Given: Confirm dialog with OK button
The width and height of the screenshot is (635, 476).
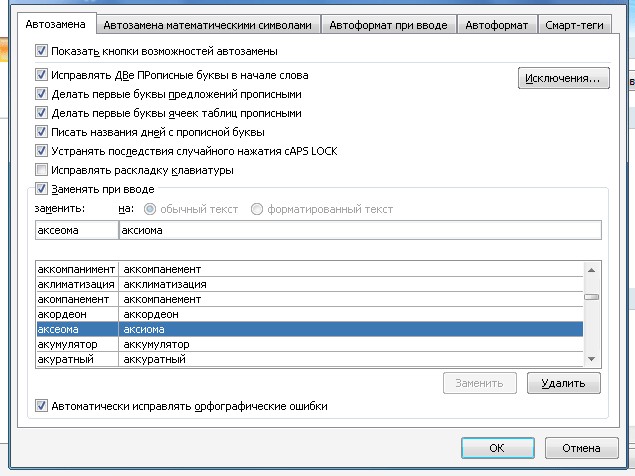Looking at the screenshot, I should click(496, 447).
